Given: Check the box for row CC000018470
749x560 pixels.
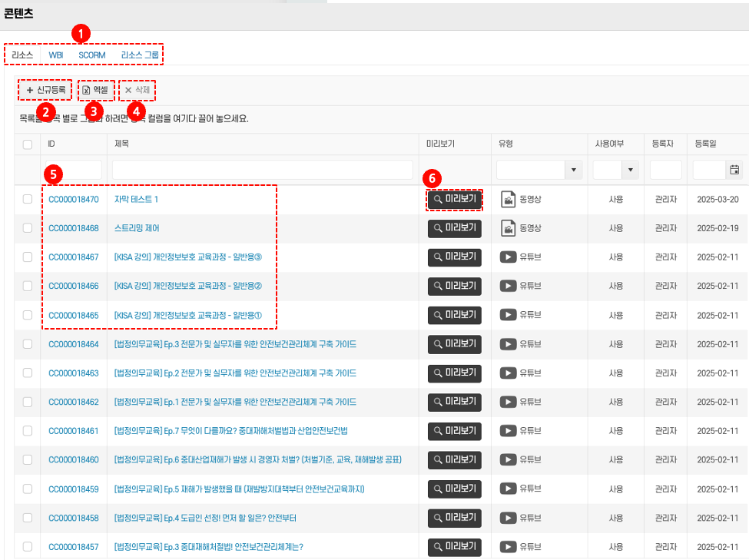Looking at the screenshot, I should click(x=28, y=199).
